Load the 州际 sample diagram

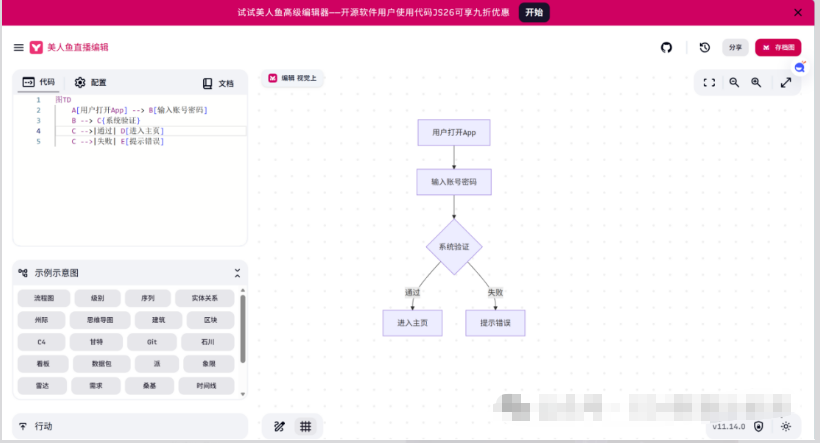point(41,320)
